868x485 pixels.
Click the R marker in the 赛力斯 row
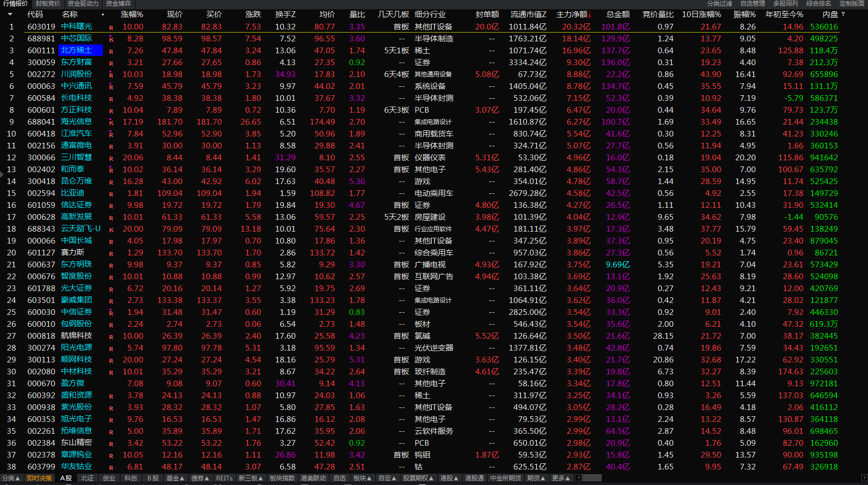pyautogui.click(x=111, y=253)
